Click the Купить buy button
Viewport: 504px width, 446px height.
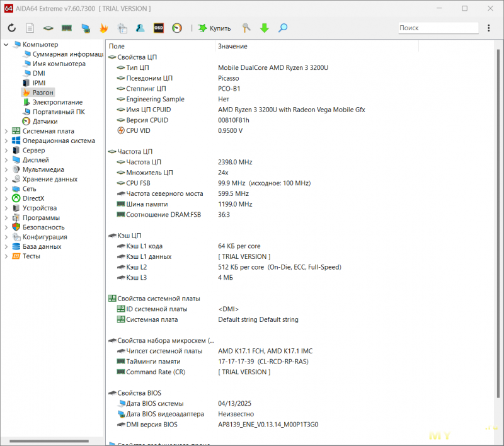(x=214, y=28)
